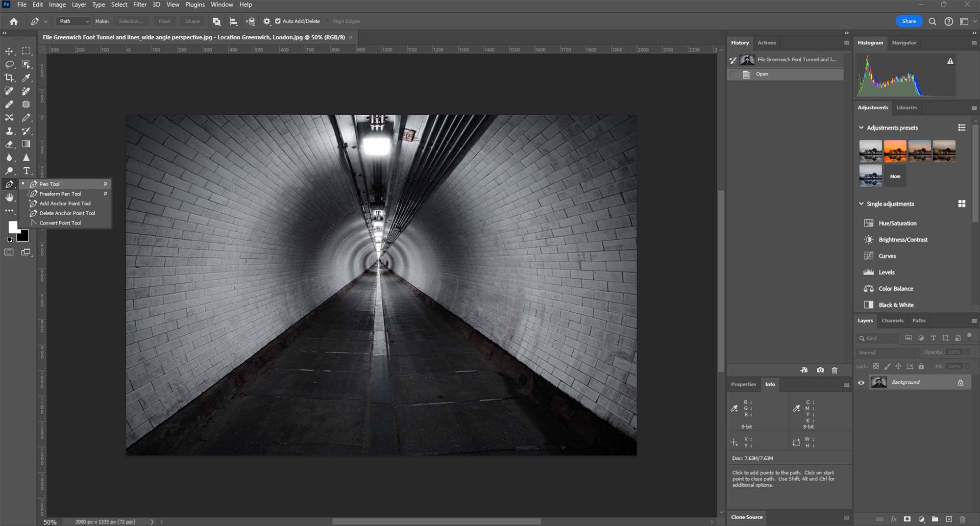Select the Eyedropper tool
The image size is (980, 526).
26,77
